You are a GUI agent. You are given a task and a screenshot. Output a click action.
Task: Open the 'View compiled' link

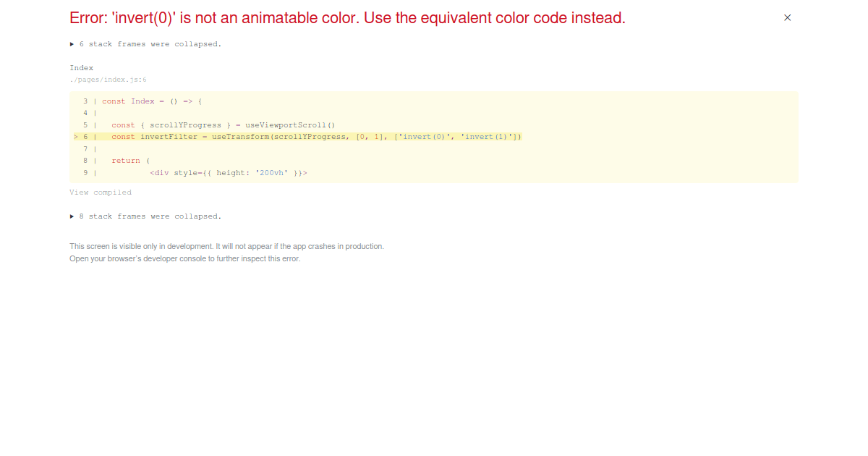(101, 192)
